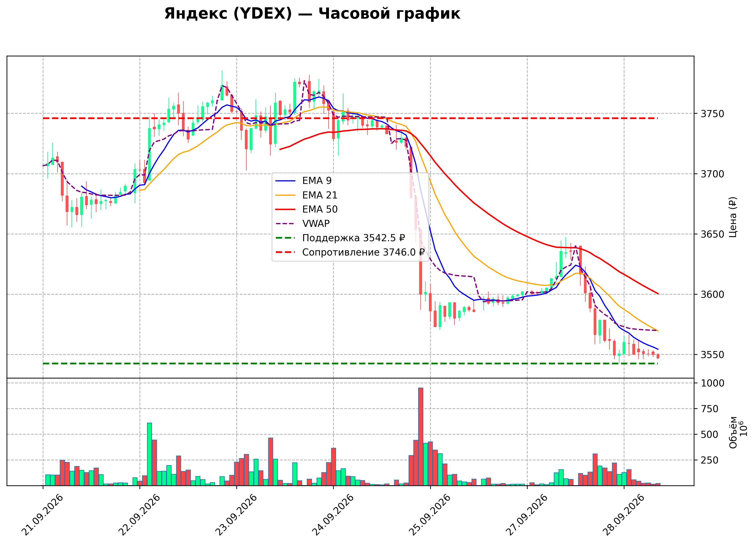Click the 3700 price axis label

[712, 174]
